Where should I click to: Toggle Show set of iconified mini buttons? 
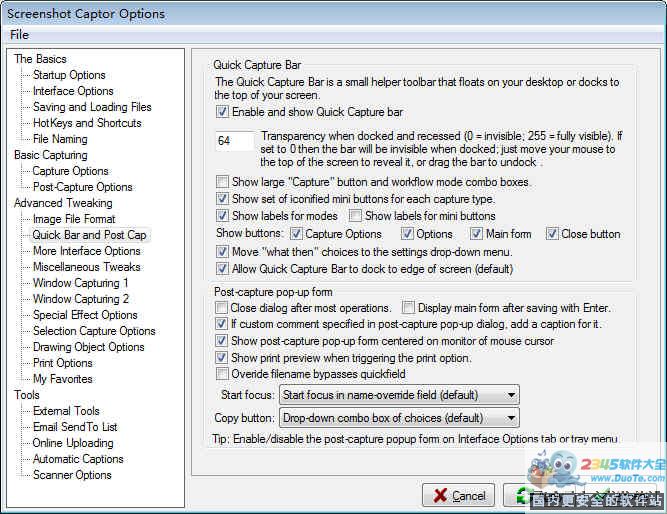[x=222, y=199]
